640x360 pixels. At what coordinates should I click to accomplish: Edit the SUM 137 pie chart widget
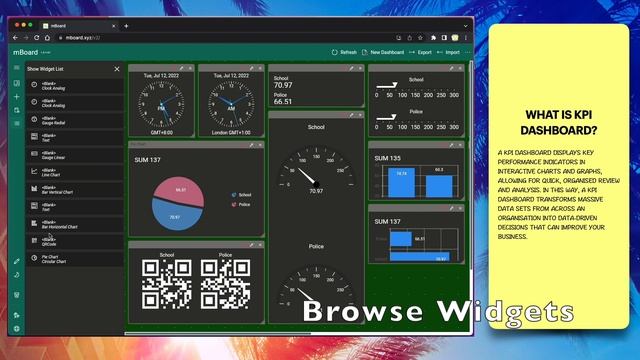[x=251, y=145]
